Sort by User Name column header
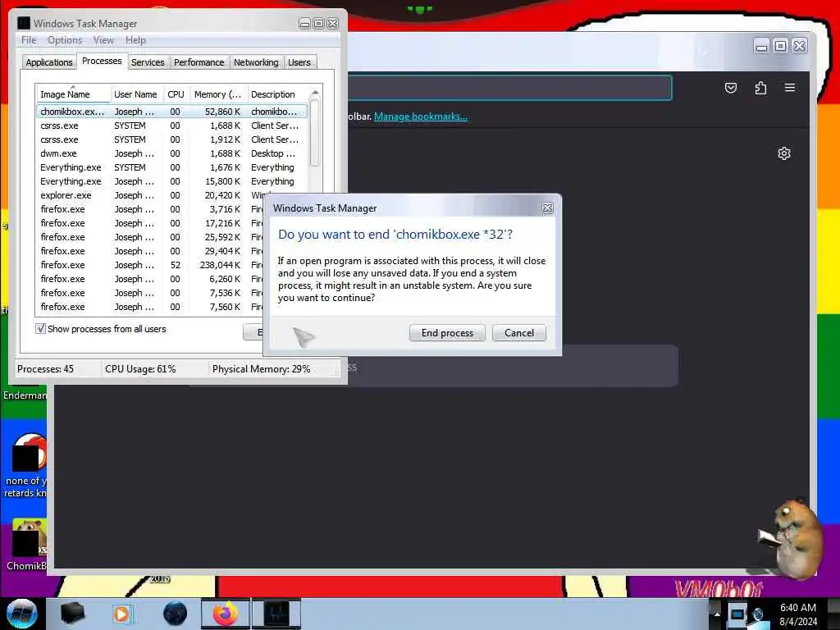 click(x=135, y=94)
